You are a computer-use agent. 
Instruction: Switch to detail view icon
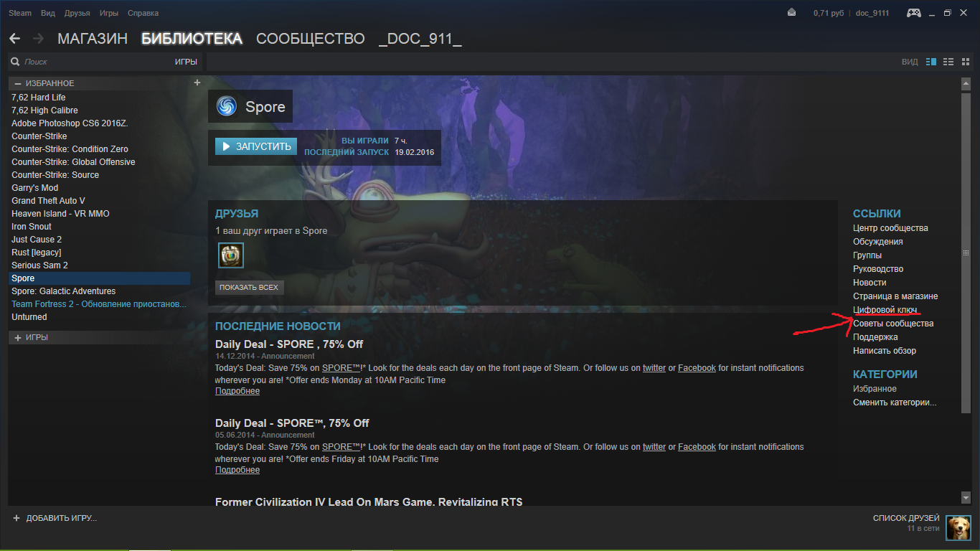[x=931, y=62]
